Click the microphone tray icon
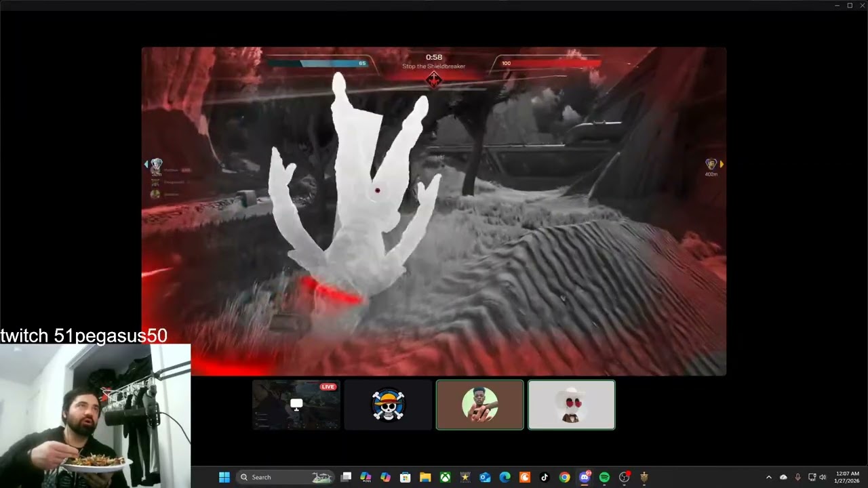 tap(797, 477)
